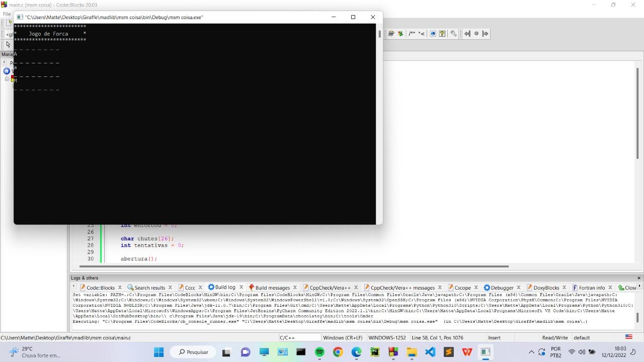Open WPS Office from the taskbar
The height and width of the screenshot is (362, 644).
pyautogui.click(x=467, y=352)
